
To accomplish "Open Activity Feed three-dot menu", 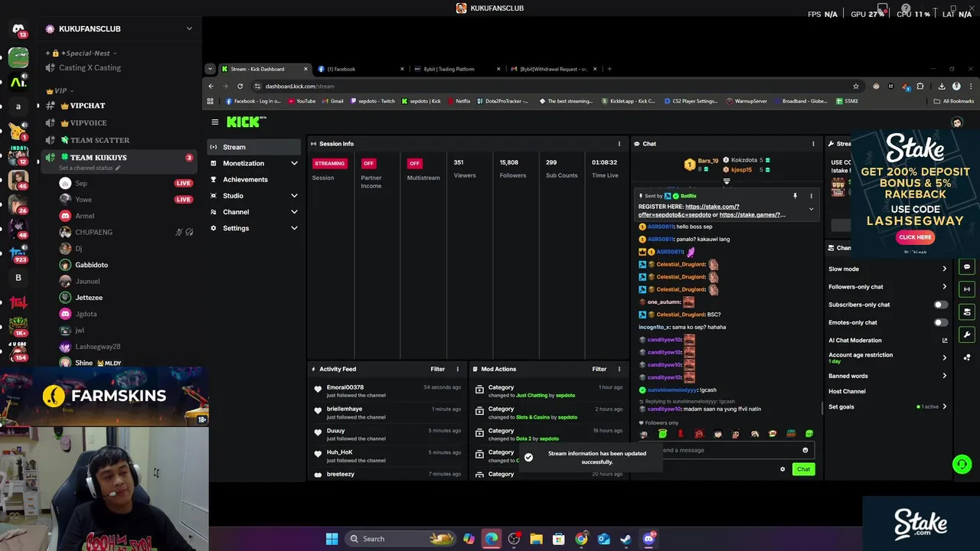I will tap(458, 369).
